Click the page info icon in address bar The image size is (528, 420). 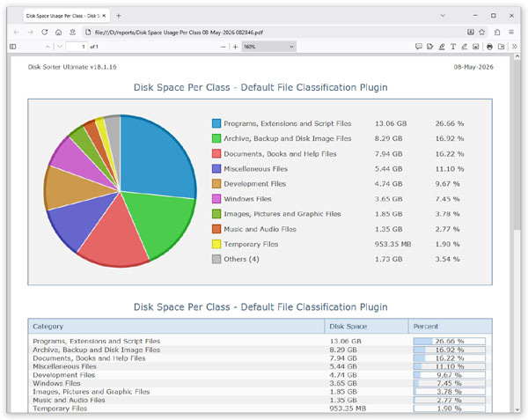88,33
